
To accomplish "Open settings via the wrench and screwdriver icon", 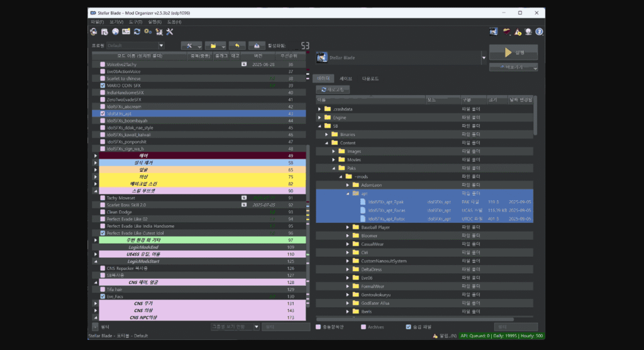I will (x=169, y=31).
